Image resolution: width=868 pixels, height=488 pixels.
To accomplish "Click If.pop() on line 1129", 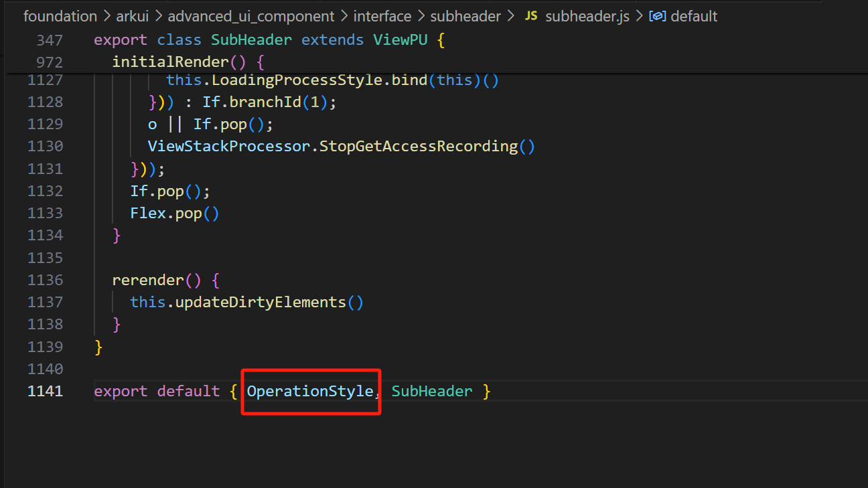I will click(x=229, y=124).
